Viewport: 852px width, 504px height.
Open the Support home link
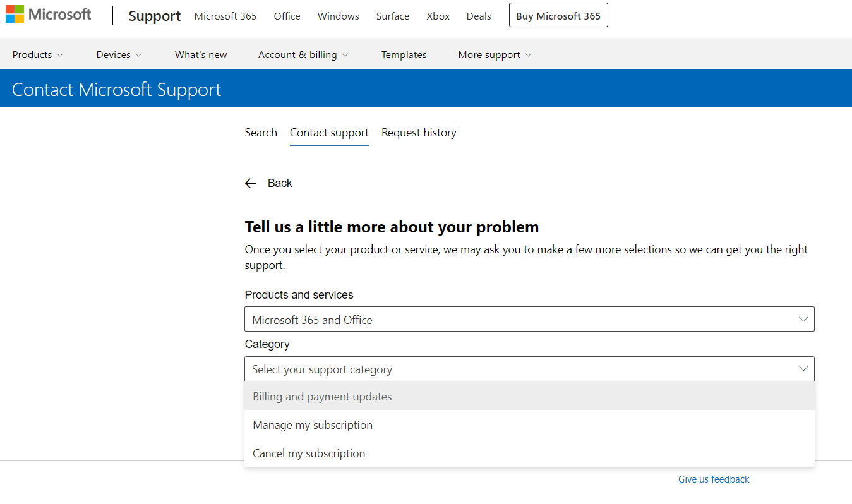(x=155, y=16)
